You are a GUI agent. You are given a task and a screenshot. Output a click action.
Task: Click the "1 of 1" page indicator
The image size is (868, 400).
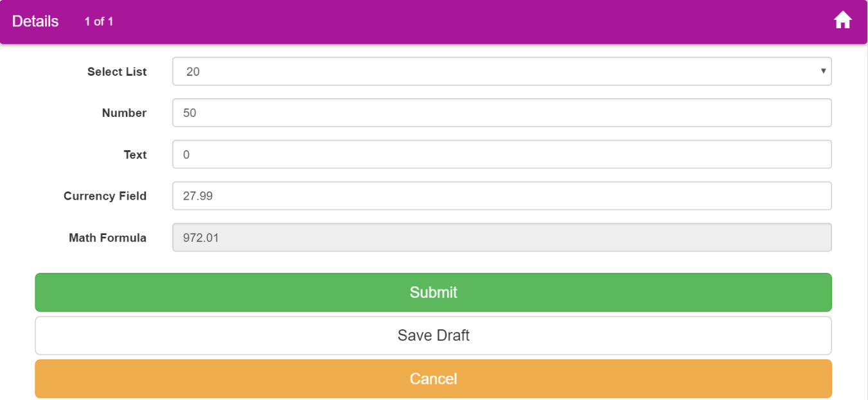pyautogui.click(x=99, y=22)
